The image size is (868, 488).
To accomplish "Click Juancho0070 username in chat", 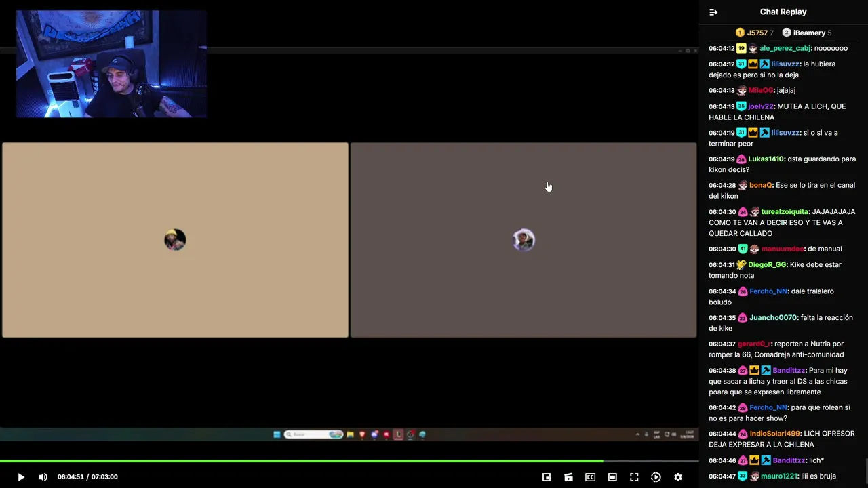I will pyautogui.click(x=773, y=318).
